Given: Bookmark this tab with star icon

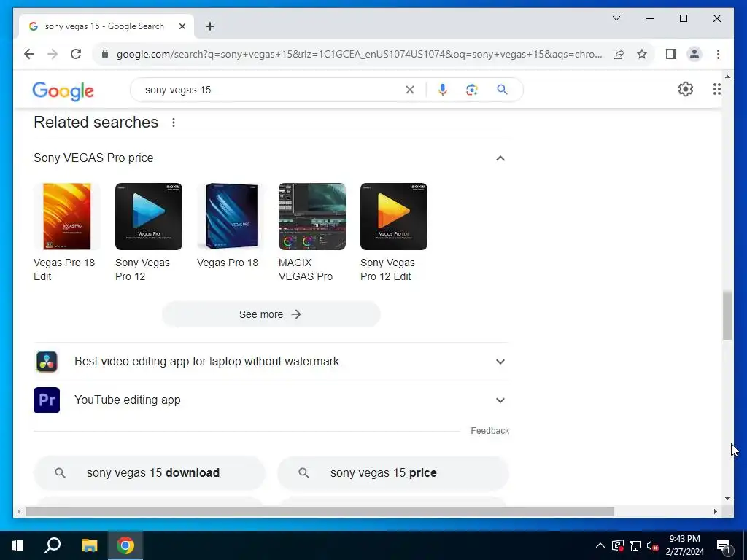Looking at the screenshot, I should [x=642, y=54].
